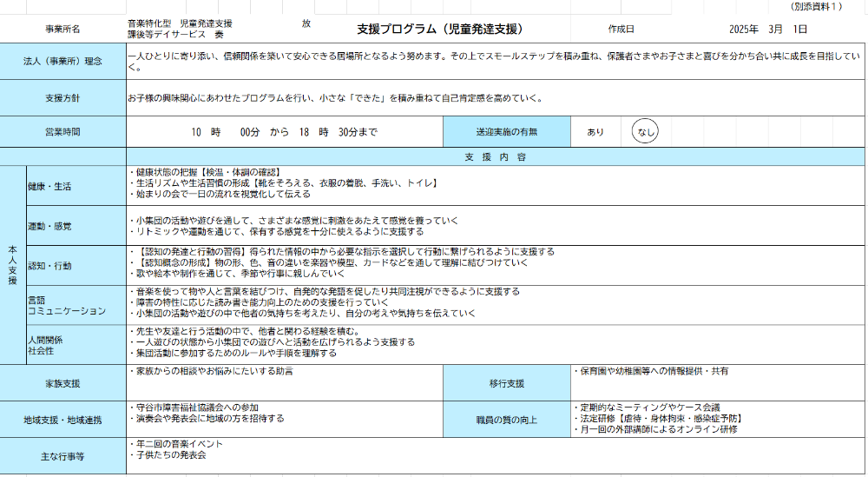Select the 支援方針 label cell

pyautogui.click(x=62, y=97)
